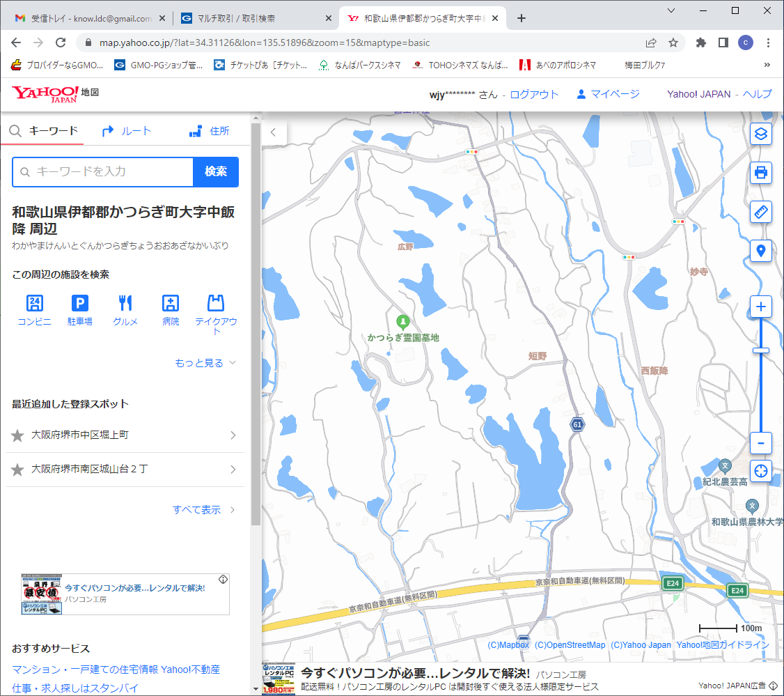Center the map on current location

(x=761, y=470)
